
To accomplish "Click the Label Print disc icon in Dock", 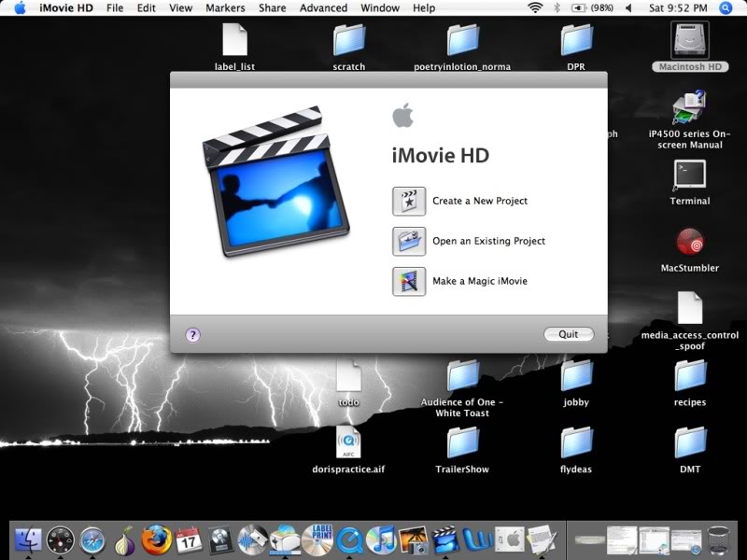I will tap(317, 540).
